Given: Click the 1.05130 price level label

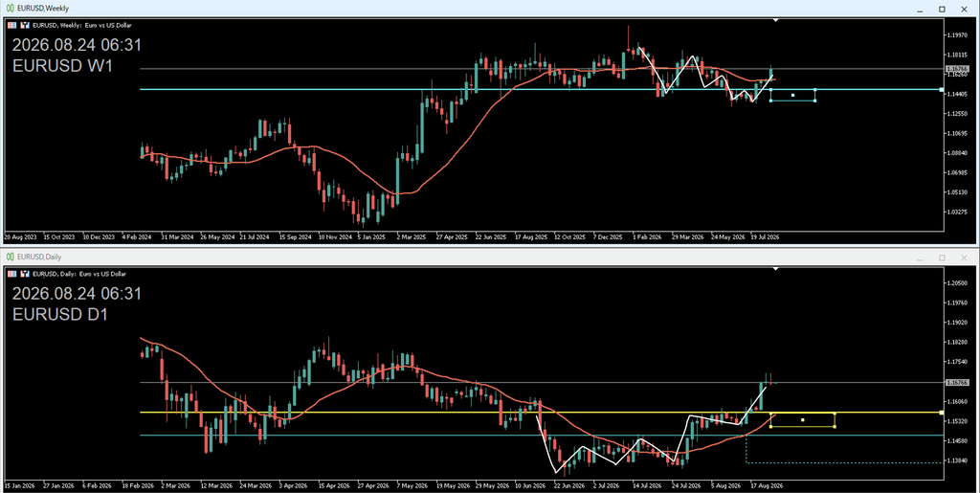Looking at the screenshot, I should (x=958, y=192).
